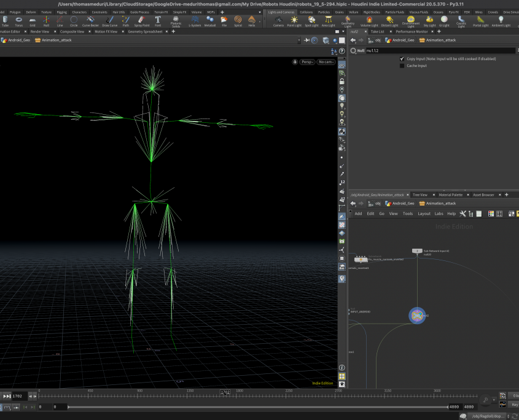This screenshot has width=519, height=420.
Task: Select the Font shelf tool
Action: click(x=158, y=21)
